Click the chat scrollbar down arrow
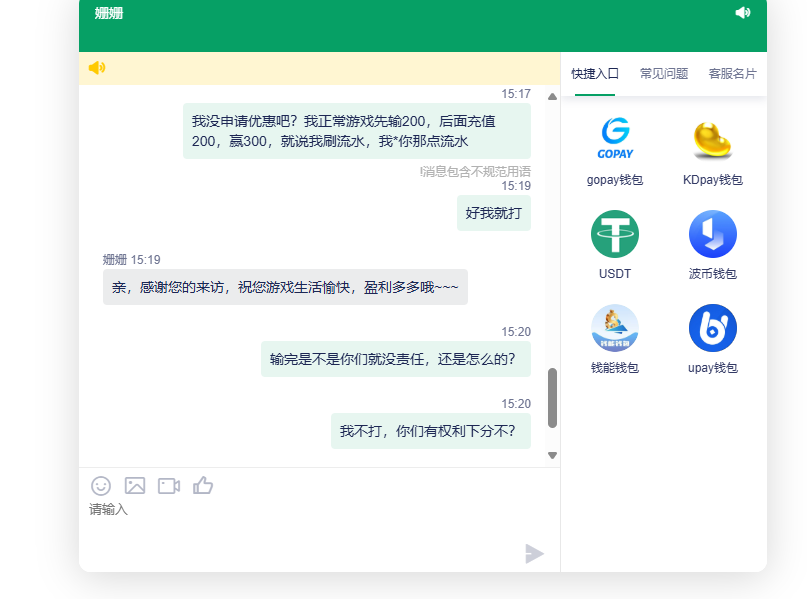This screenshot has width=807, height=599. pos(552,455)
